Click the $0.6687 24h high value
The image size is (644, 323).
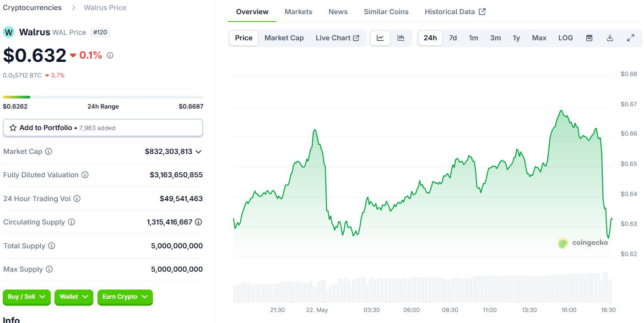click(191, 106)
